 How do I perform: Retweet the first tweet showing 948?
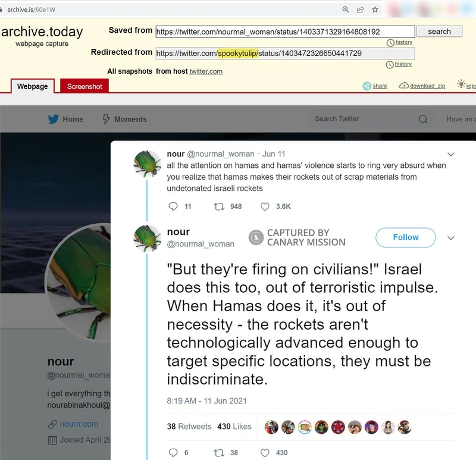(219, 206)
